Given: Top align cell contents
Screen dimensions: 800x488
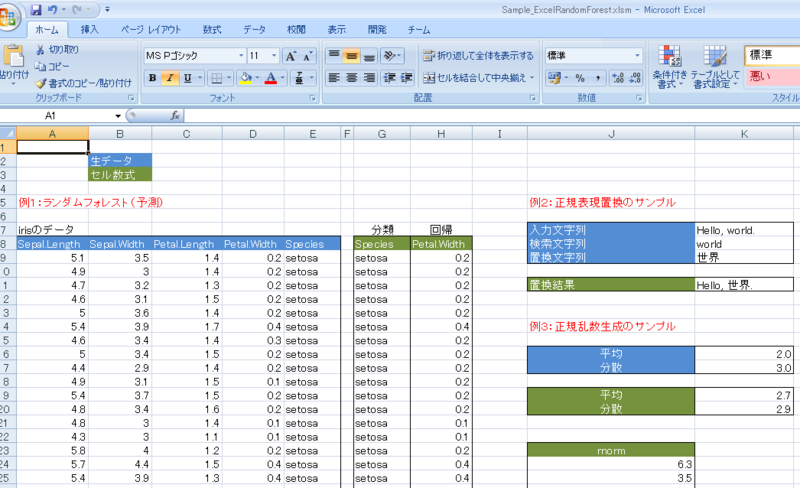Looking at the screenshot, I should pyautogui.click(x=334, y=56).
